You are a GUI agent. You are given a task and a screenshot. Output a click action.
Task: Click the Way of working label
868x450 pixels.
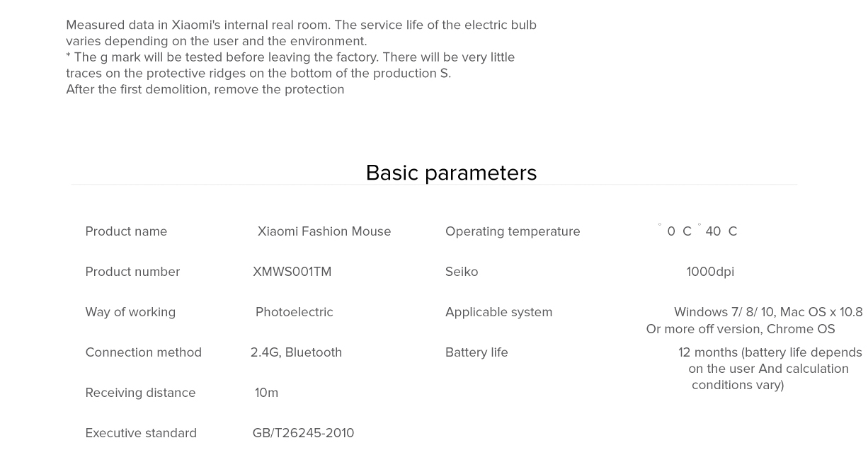coord(130,312)
